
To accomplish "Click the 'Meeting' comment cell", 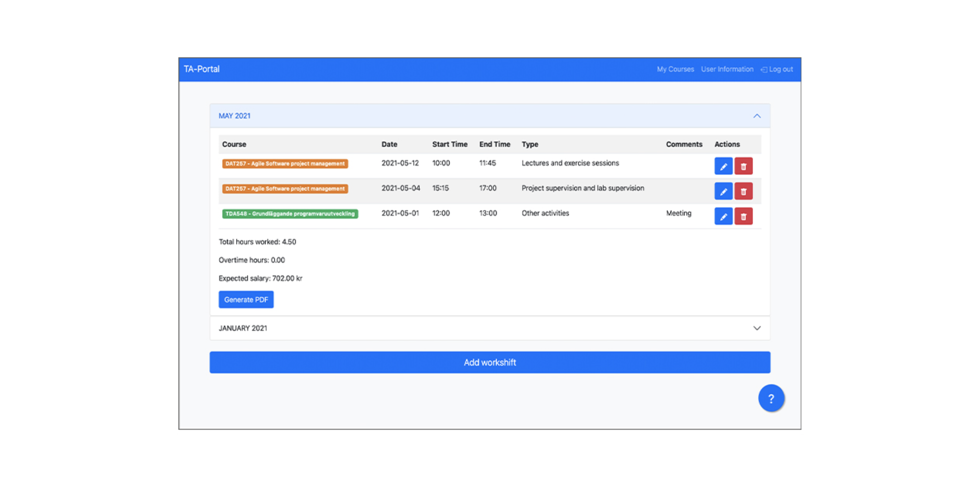I will coord(678,213).
